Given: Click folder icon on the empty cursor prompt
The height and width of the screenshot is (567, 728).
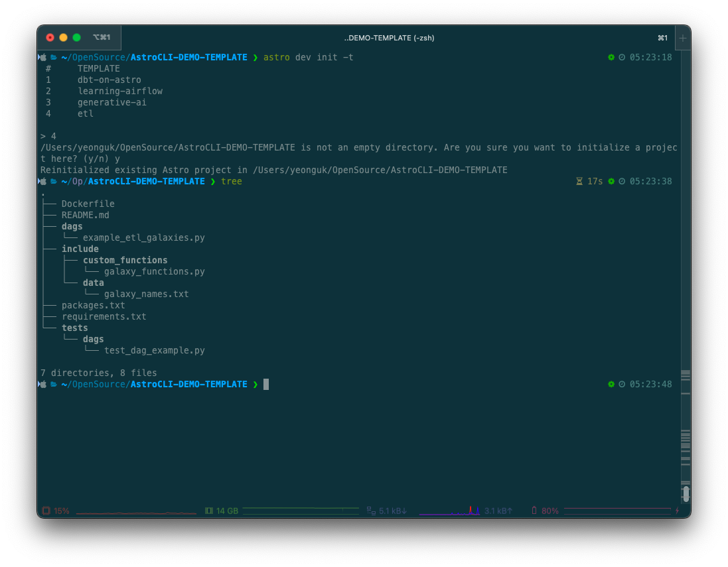Looking at the screenshot, I should click(x=54, y=384).
